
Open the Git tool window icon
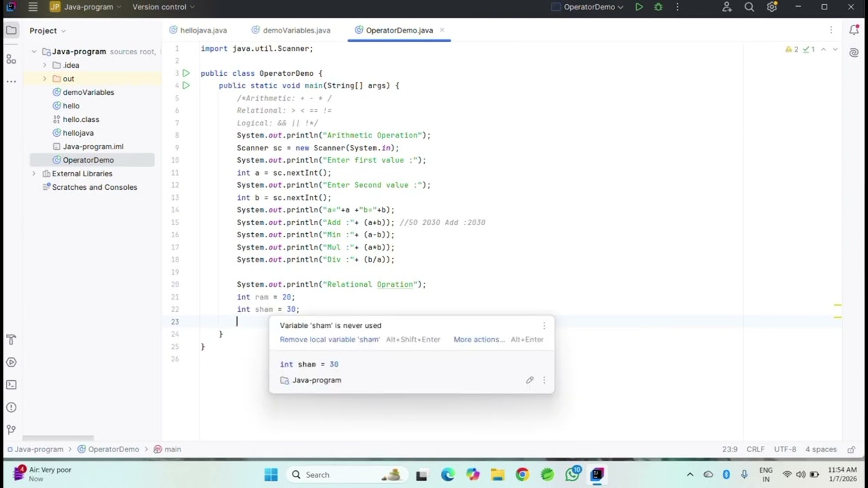(x=11, y=429)
